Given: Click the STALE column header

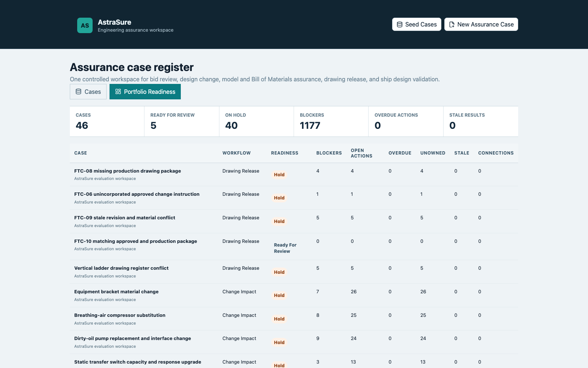Looking at the screenshot, I should pos(462,153).
